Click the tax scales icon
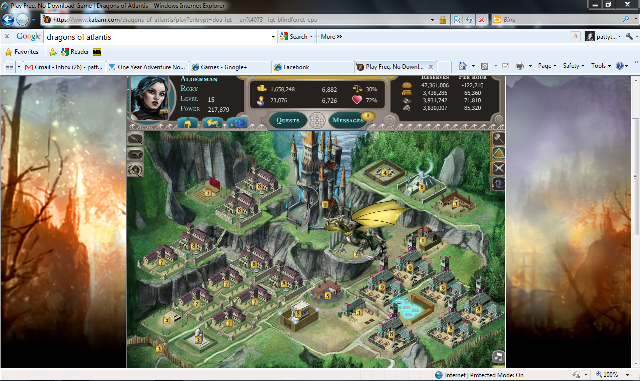640x381 pixels. 357,89
